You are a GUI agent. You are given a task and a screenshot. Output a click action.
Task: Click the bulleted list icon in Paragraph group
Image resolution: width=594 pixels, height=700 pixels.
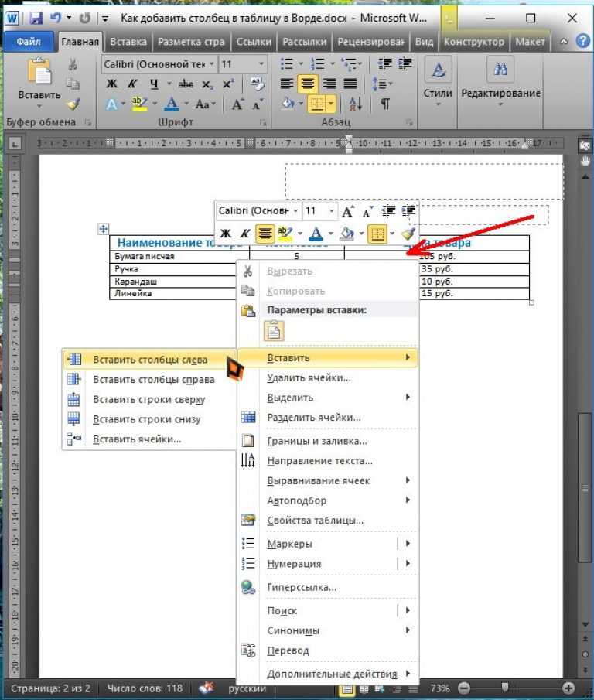[286, 64]
